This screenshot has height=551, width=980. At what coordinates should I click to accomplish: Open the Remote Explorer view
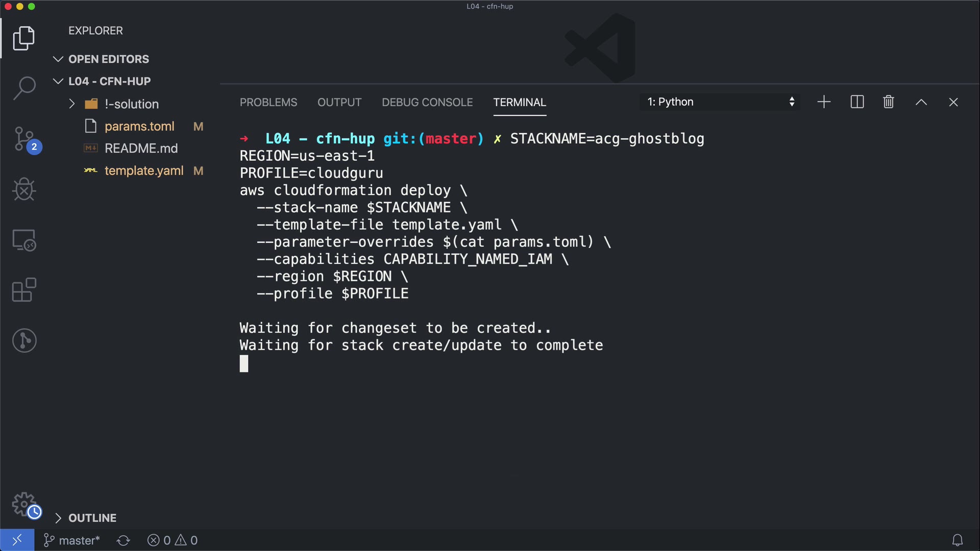[24, 240]
